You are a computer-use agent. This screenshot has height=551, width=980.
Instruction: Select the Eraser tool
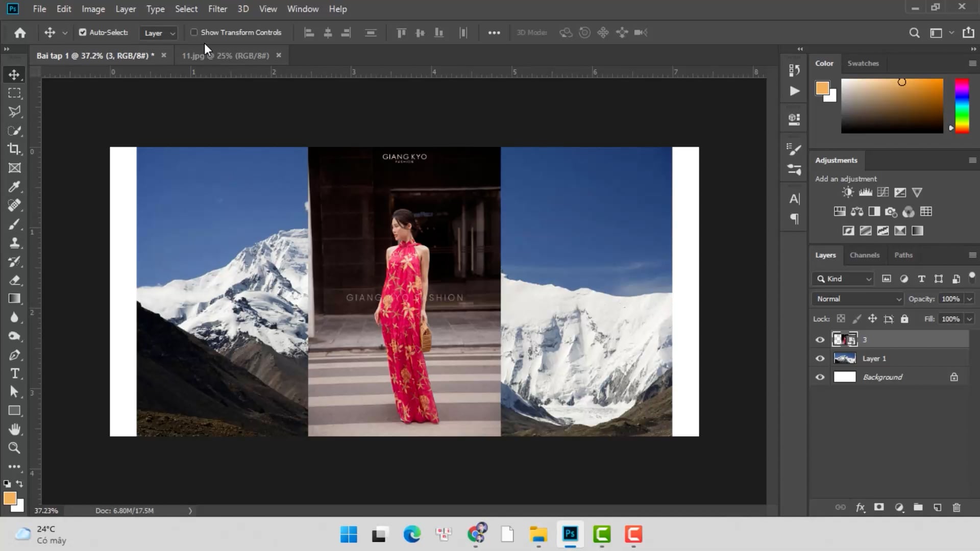pyautogui.click(x=14, y=280)
